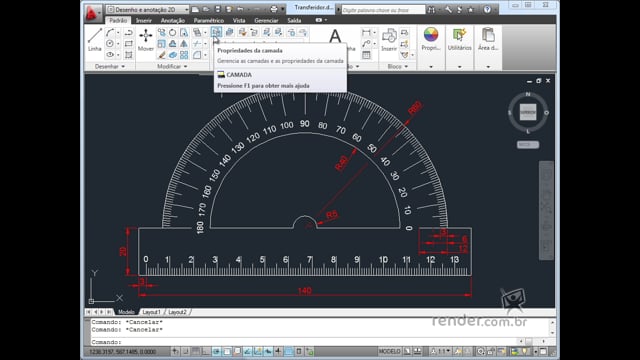Open the arc tool dropdown arrow
This screenshot has height=360, width=640.
(x=118, y=33)
